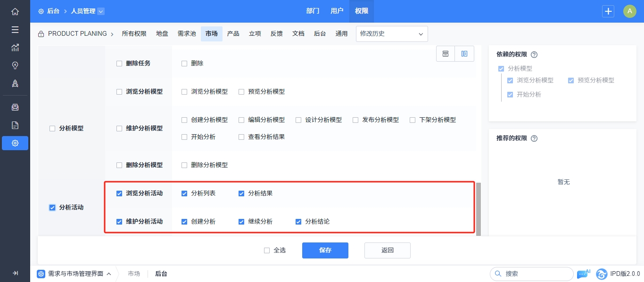Click the home icon in left sidebar
Screen dimensions: 644x282
point(15,12)
